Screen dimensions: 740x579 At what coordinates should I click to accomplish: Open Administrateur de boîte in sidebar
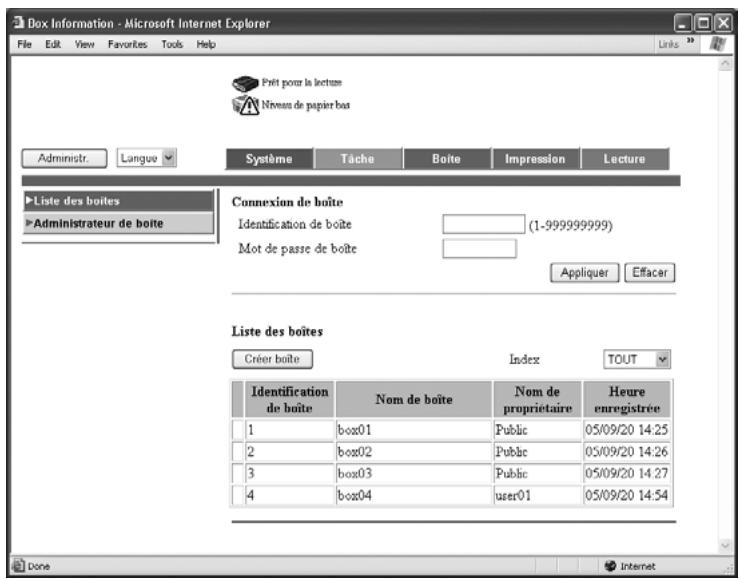[x=118, y=223]
